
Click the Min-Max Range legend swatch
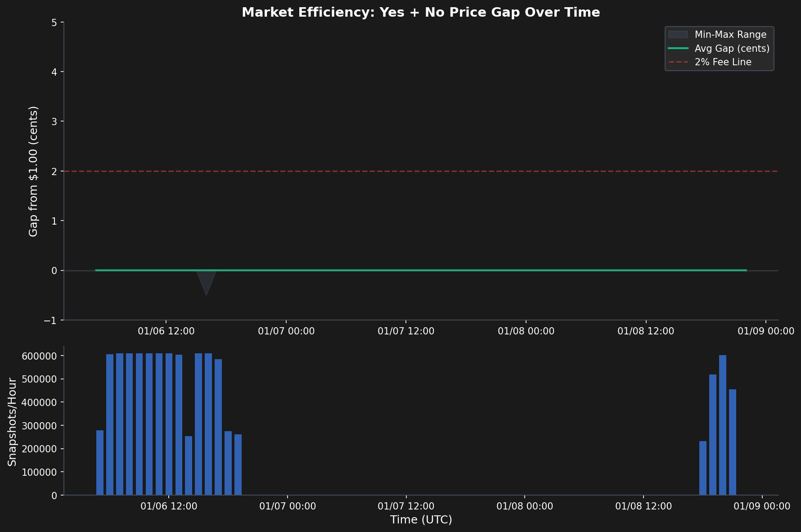coord(679,34)
